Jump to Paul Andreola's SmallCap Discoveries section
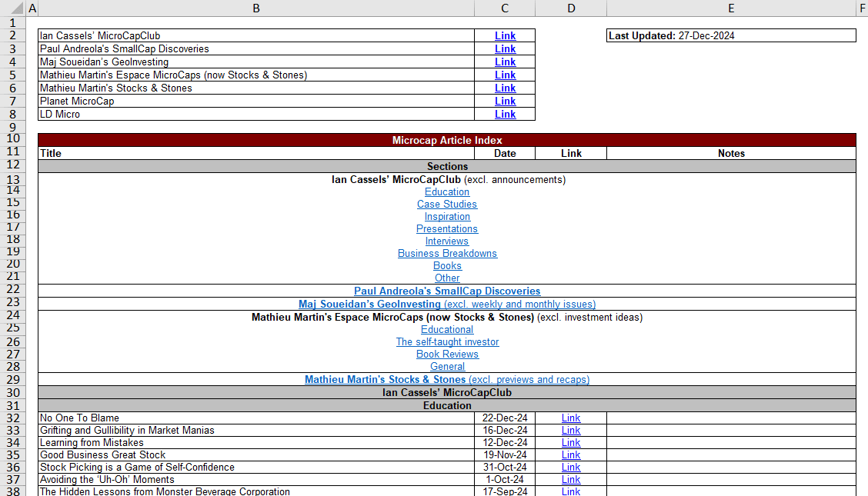868x496 pixels. point(447,291)
